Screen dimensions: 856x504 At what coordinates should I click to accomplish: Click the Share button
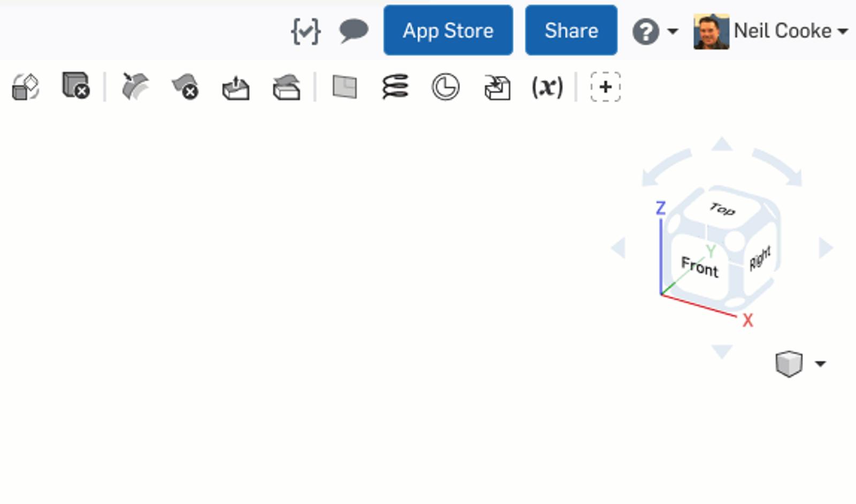(x=571, y=30)
